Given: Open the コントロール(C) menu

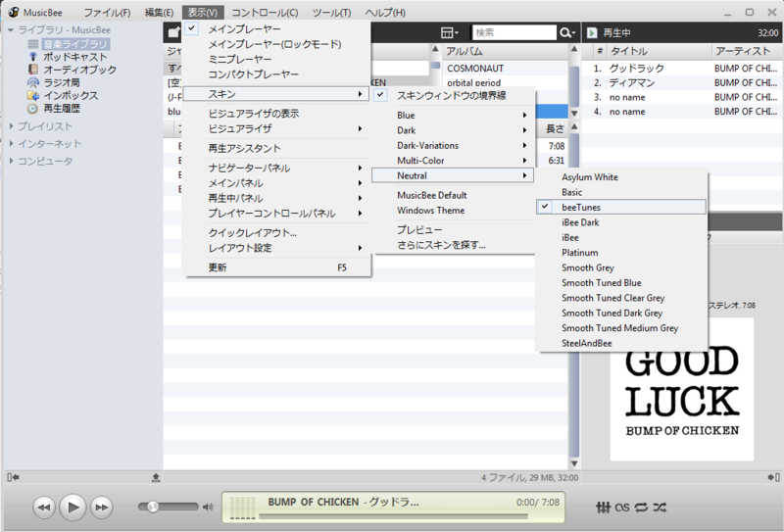Looking at the screenshot, I should 265,13.
